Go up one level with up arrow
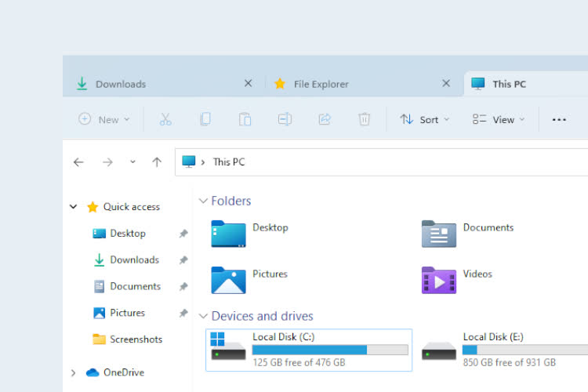 pyautogui.click(x=157, y=162)
